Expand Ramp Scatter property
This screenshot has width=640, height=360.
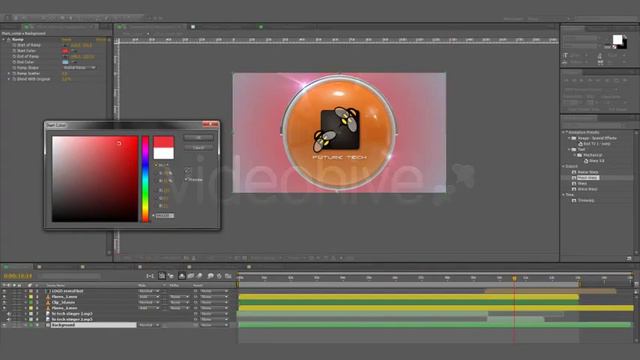[9, 73]
